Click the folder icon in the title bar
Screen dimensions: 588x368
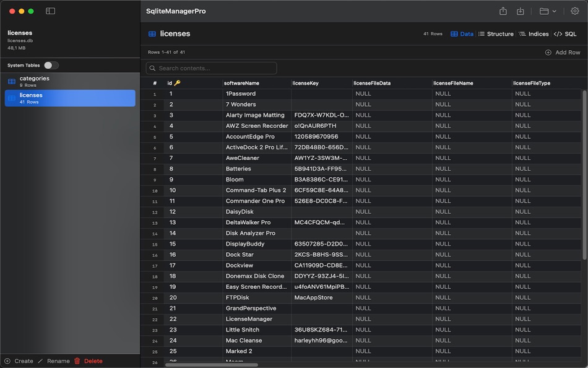tap(543, 11)
